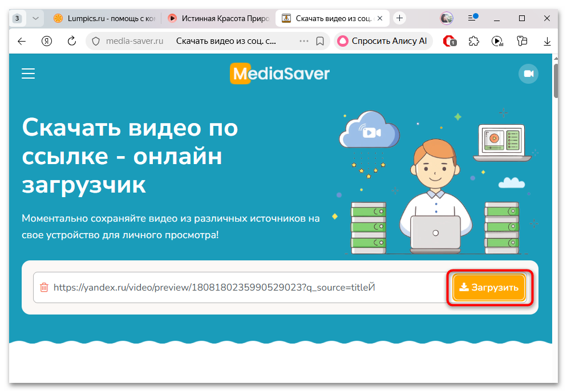Open a new tab with plus button
567x392 pixels.
tap(399, 18)
